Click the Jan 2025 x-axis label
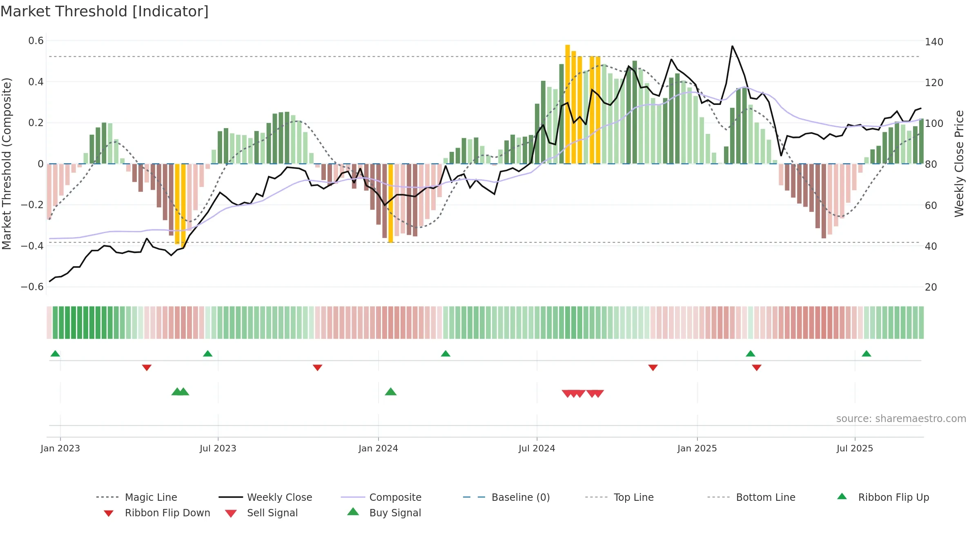 pyautogui.click(x=697, y=448)
